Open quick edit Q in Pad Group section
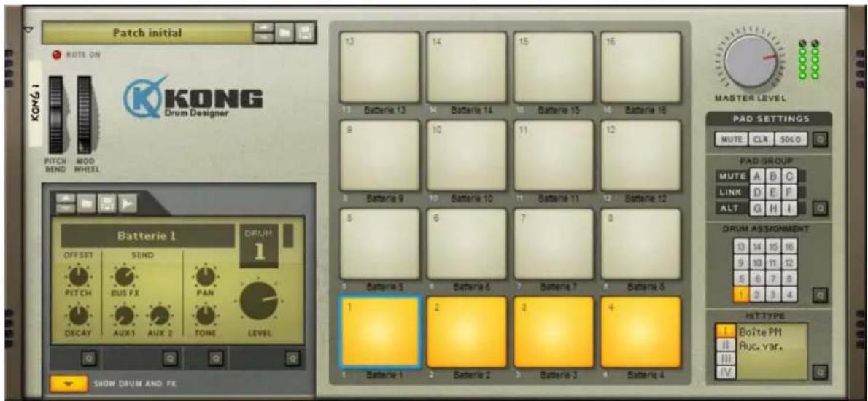This screenshot has height=401, width=868. click(820, 208)
